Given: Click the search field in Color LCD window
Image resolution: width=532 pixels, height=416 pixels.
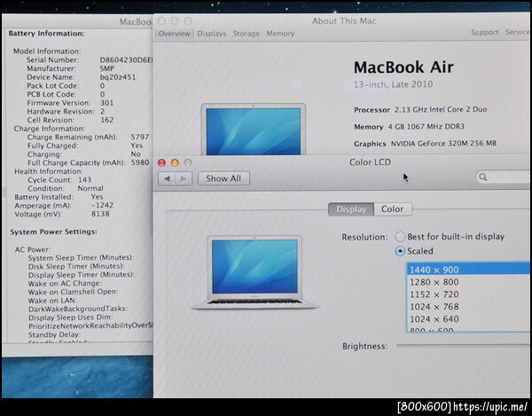Looking at the screenshot, I should pos(503,177).
